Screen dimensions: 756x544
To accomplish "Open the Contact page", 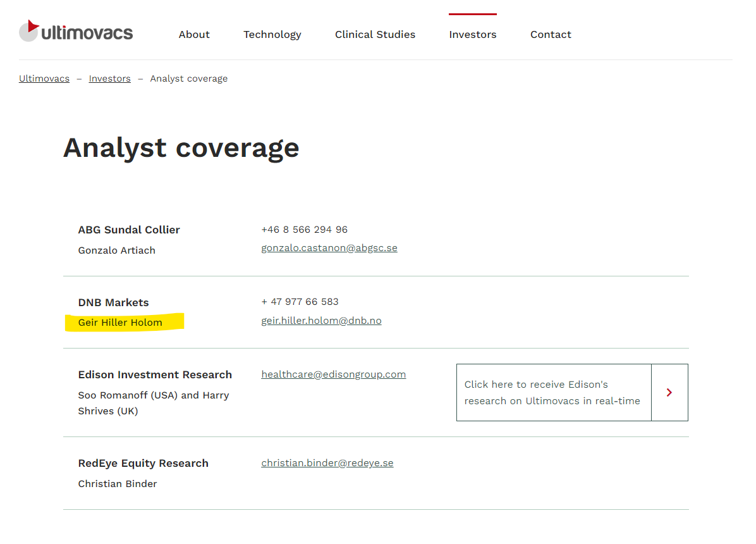I will pos(551,35).
